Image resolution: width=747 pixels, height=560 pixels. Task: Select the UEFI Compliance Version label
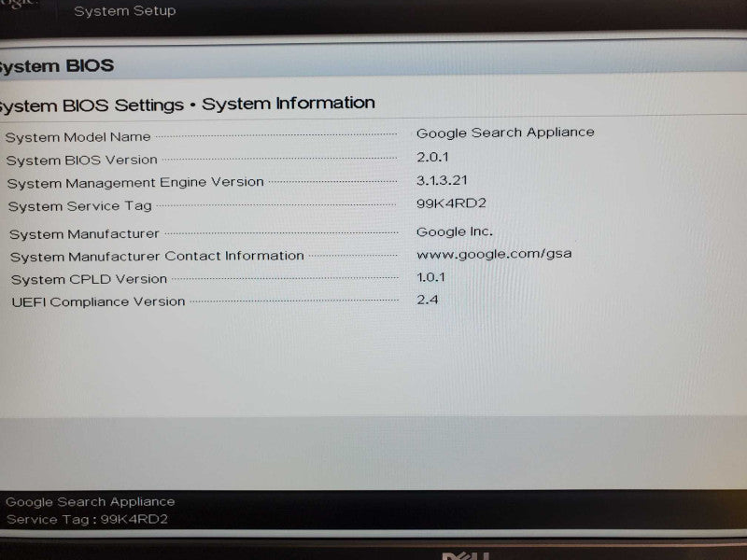pos(98,301)
